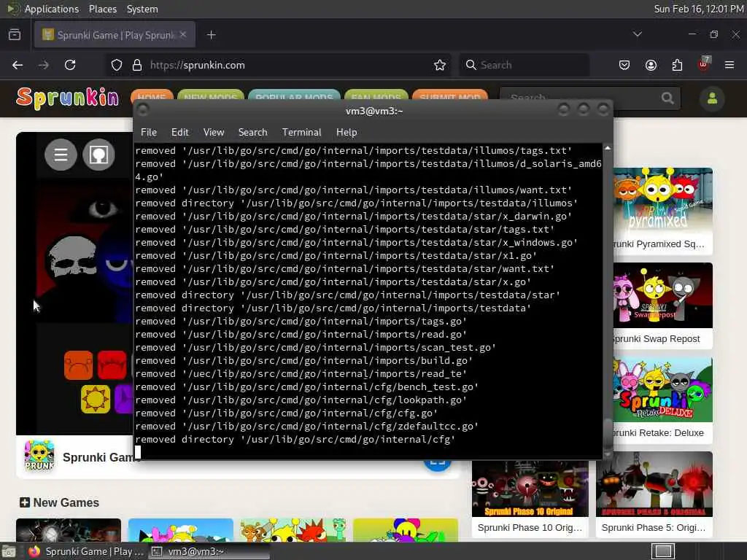Open the terminal Search menu
Viewport: 747px width, 560px height.
click(x=252, y=133)
